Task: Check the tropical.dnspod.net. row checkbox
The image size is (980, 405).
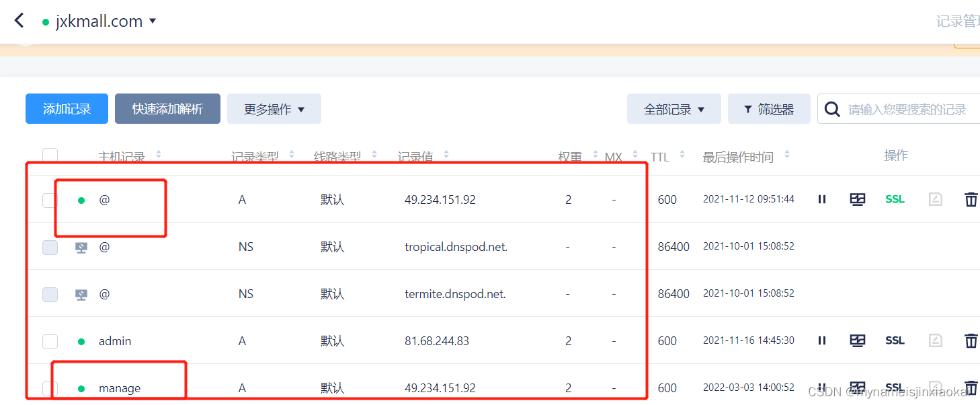Action: [50, 247]
